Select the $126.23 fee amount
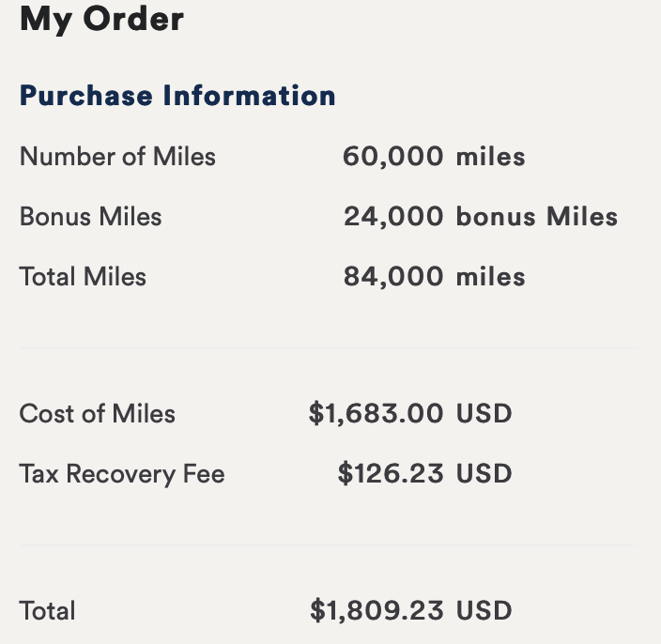661x644 pixels. tap(391, 474)
